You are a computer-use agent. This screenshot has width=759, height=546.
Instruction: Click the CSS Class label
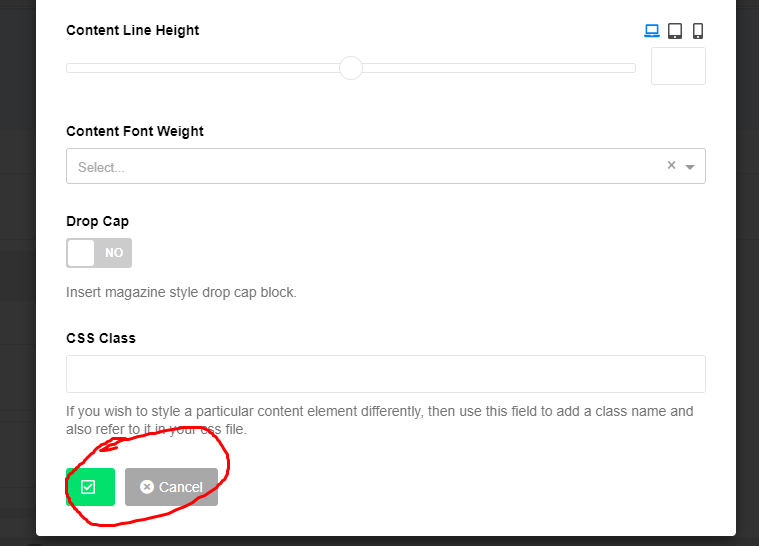point(101,338)
